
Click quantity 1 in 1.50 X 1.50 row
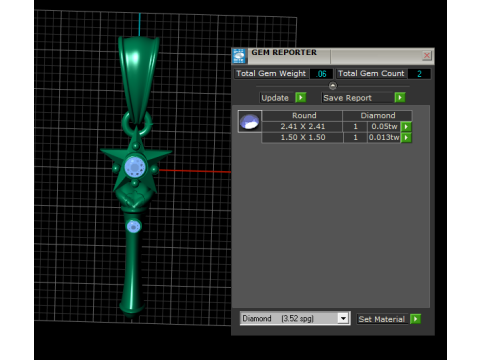[x=355, y=138]
